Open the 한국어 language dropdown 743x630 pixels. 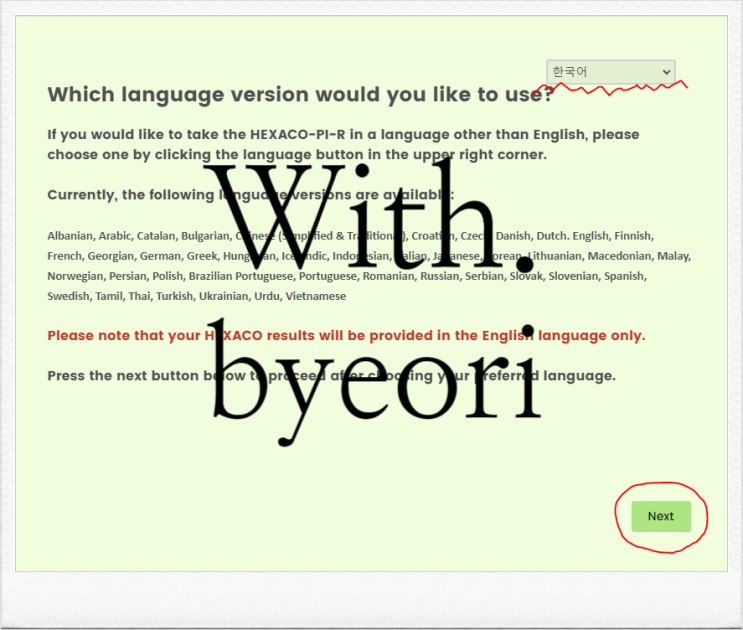pos(611,72)
